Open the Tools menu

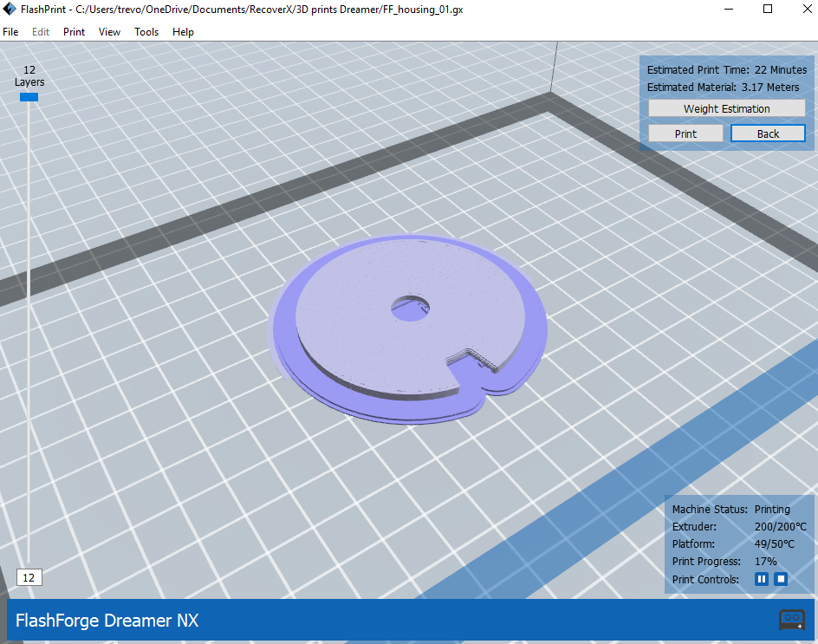pos(146,32)
